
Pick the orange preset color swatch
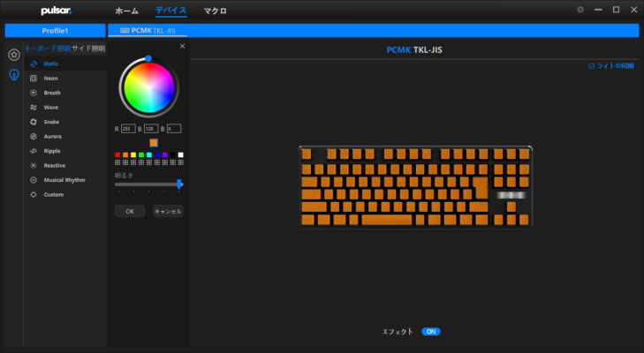[x=125, y=154]
